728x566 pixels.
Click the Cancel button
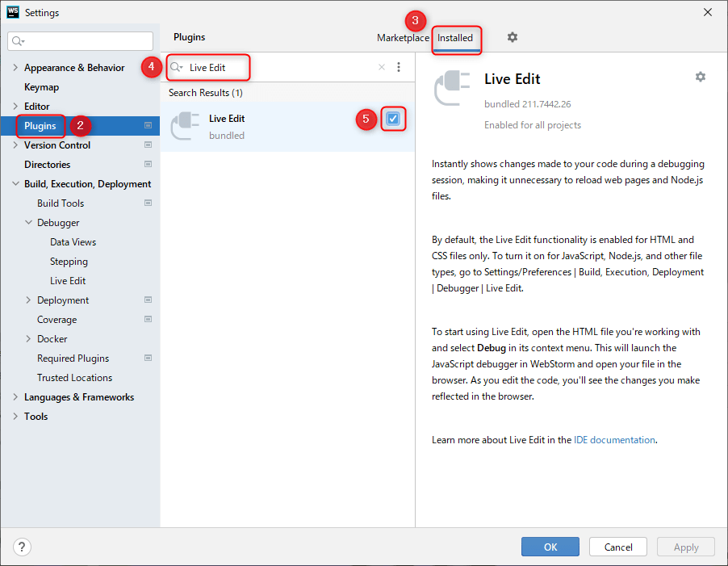point(618,547)
